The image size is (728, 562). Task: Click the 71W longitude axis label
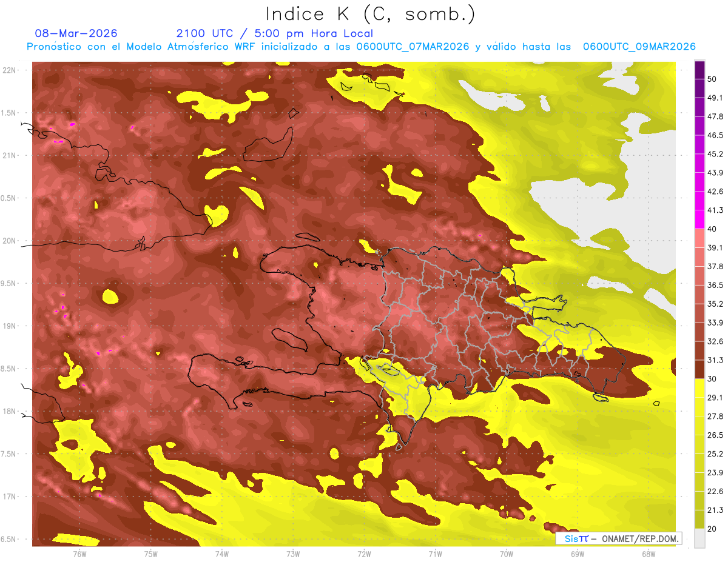click(x=435, y=554)
